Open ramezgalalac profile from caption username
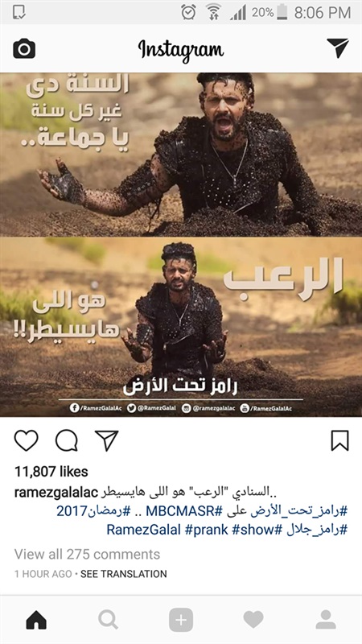The width and height of the screenshot is (362, 644). click(x=56, y=492)
